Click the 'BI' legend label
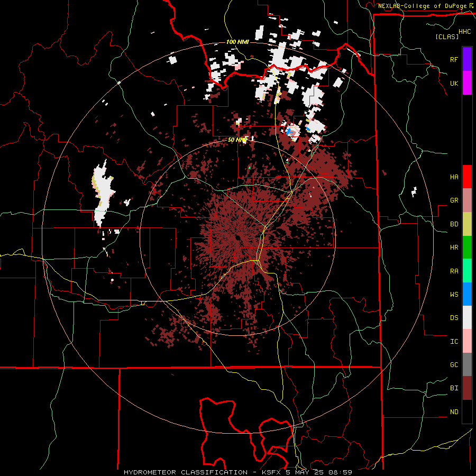This screenshot has width=476, height=476. pyautogui.click(x=454, y=388)
